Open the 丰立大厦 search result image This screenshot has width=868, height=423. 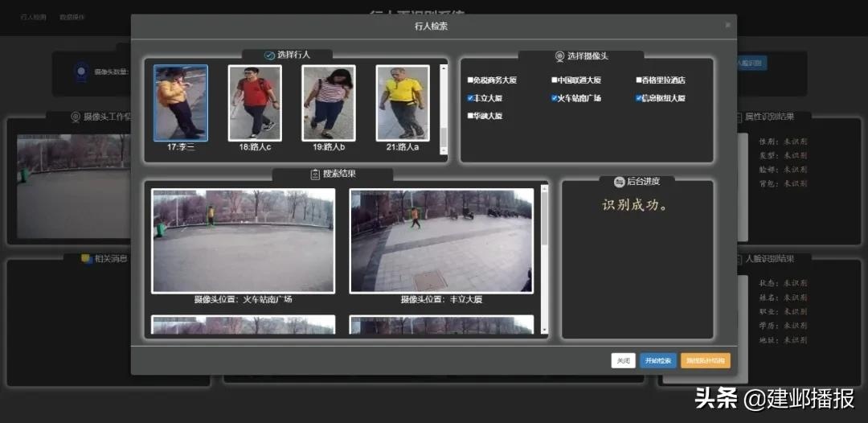441,240
